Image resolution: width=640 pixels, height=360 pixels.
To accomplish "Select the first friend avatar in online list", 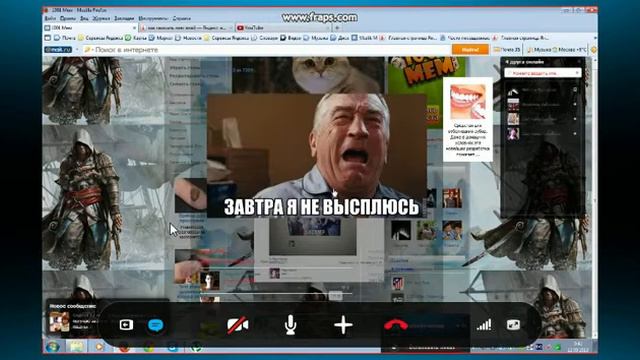I will (513, 91).
